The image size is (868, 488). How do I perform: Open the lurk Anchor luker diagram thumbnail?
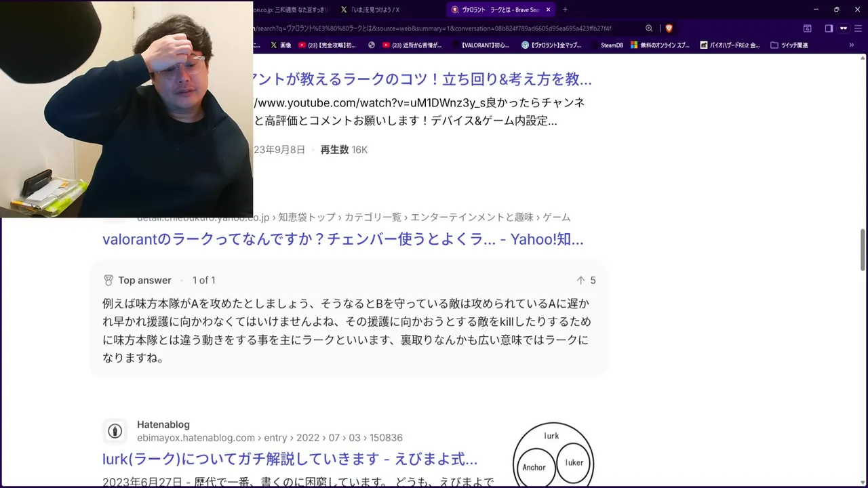pos(553,454)
